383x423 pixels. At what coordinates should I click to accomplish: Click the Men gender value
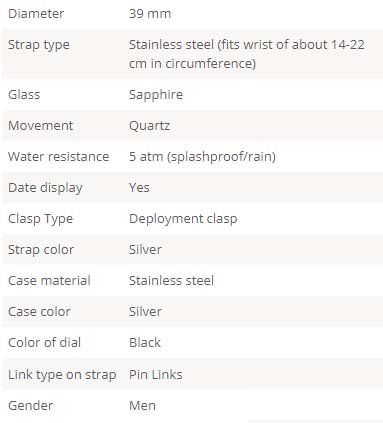[x=142, y=406]
